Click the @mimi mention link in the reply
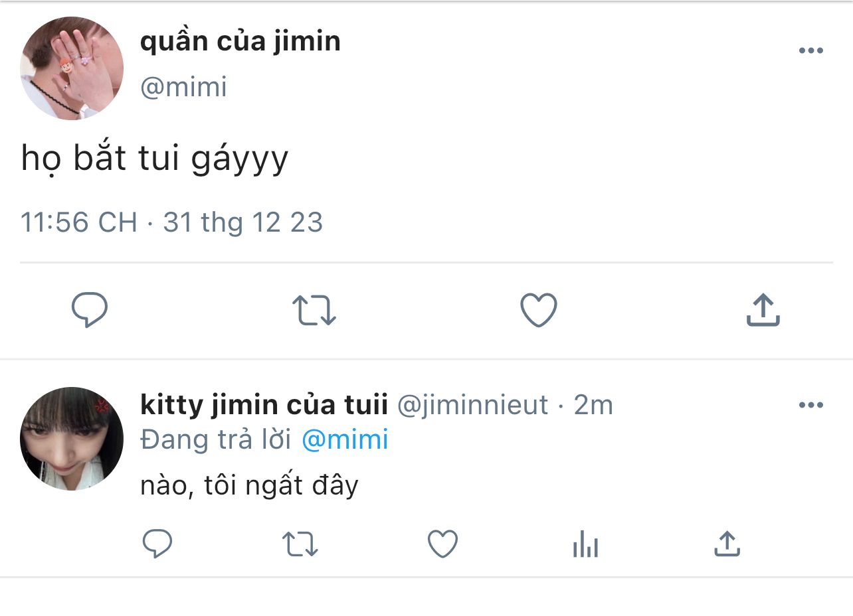Image resolution: width=853 pixels, height=616 pixels. pyautogui.click(x=345, y=440)
